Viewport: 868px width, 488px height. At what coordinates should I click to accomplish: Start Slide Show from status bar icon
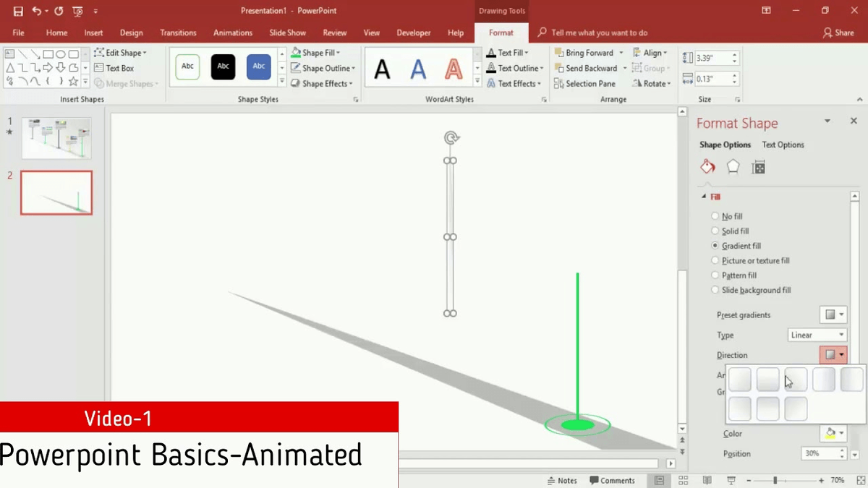pyautogui.click(x=731, y=480)
